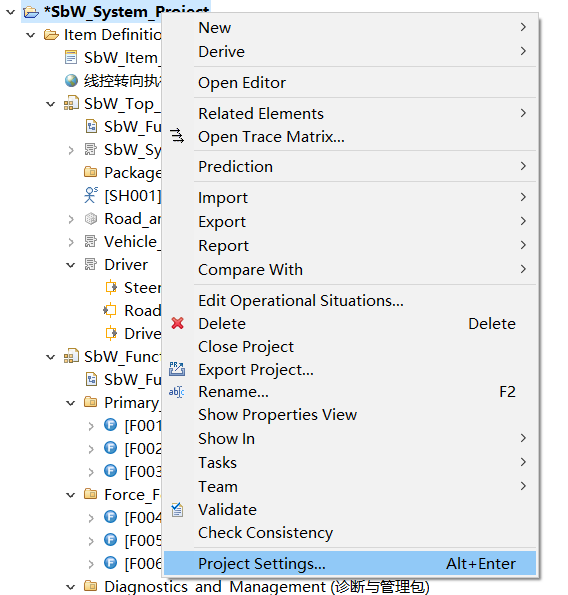Click the Export Project icon
Viewport: 568px width, 595px height.
[177, 369]
